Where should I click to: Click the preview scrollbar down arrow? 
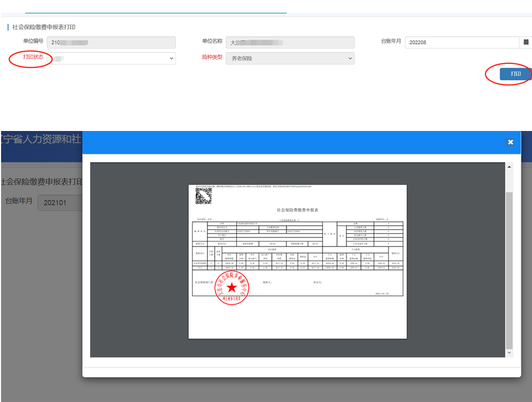point(509,352)
